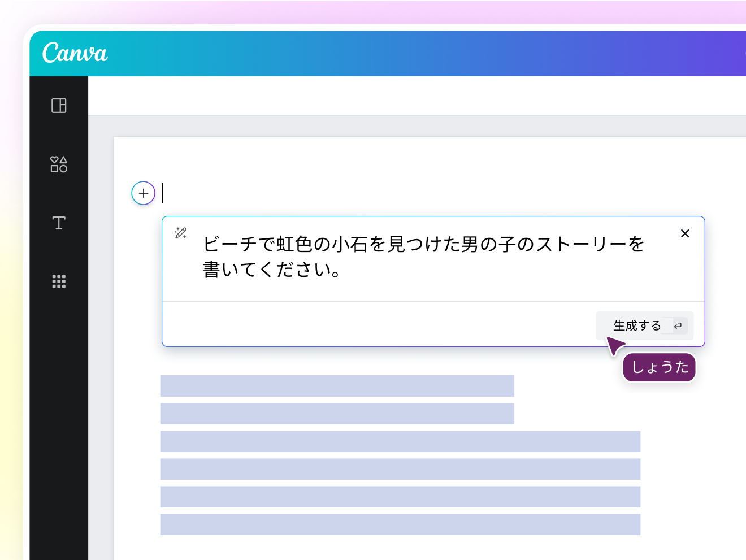Click the gradient Canva header bar
Image resolution: width=746 pixels, height=560 pixels.
(x=396, y=54)
